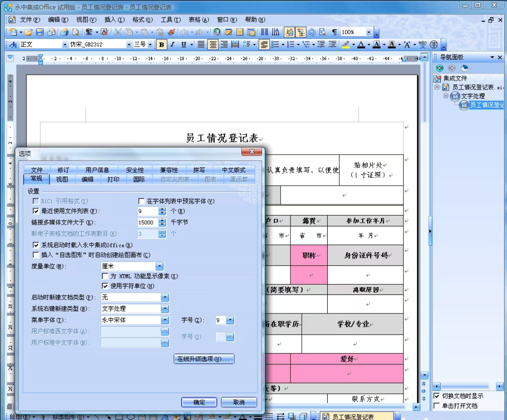
Task: Apply italic formatting
Action: [x=173, y=45]
